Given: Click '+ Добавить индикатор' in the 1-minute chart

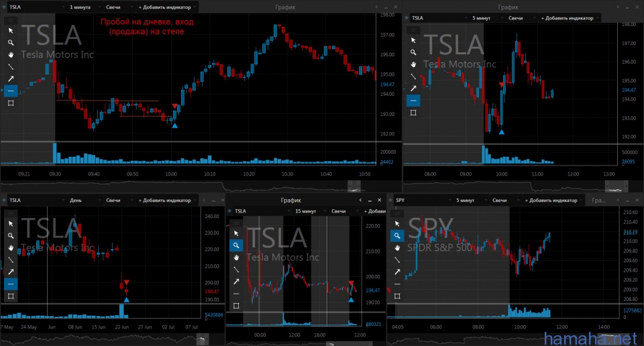Looking at the screenshot, I should click(x=164, y=7).
